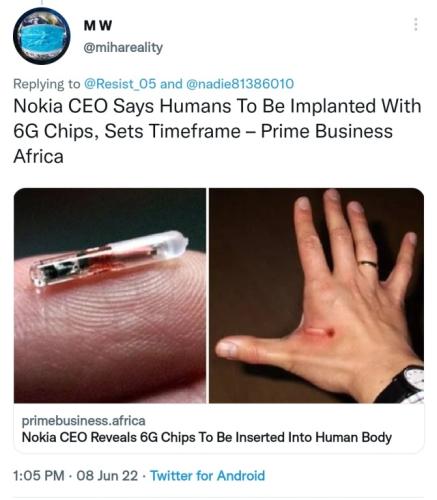This screenshot has height=500, width=437.
Task: Click the Replying to label
Action: [x=47, y=83]
